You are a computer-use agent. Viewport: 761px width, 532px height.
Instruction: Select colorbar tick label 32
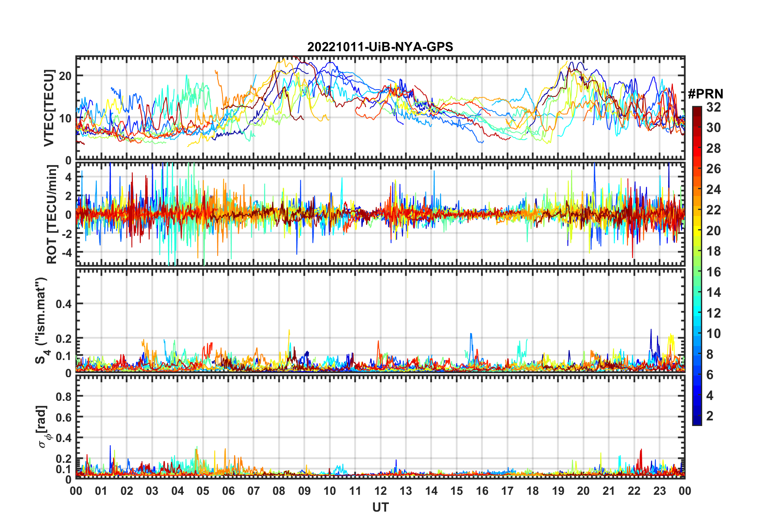pyautogui.click(x=713, y=107)
